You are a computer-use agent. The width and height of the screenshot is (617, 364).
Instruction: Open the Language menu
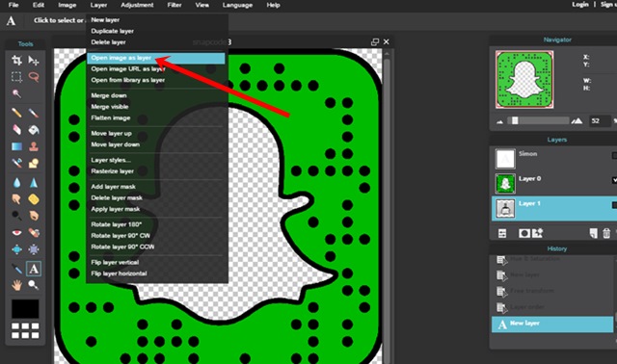pos(237,5)
